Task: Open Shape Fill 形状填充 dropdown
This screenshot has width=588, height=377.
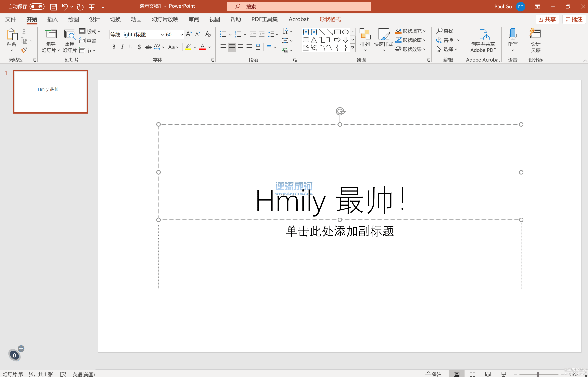Action: coord(411,31)
